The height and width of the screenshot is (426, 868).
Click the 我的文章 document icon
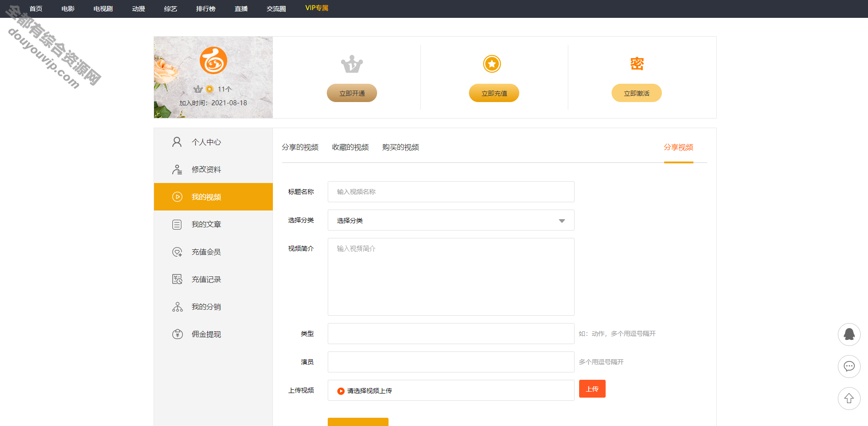coord(177,224)
